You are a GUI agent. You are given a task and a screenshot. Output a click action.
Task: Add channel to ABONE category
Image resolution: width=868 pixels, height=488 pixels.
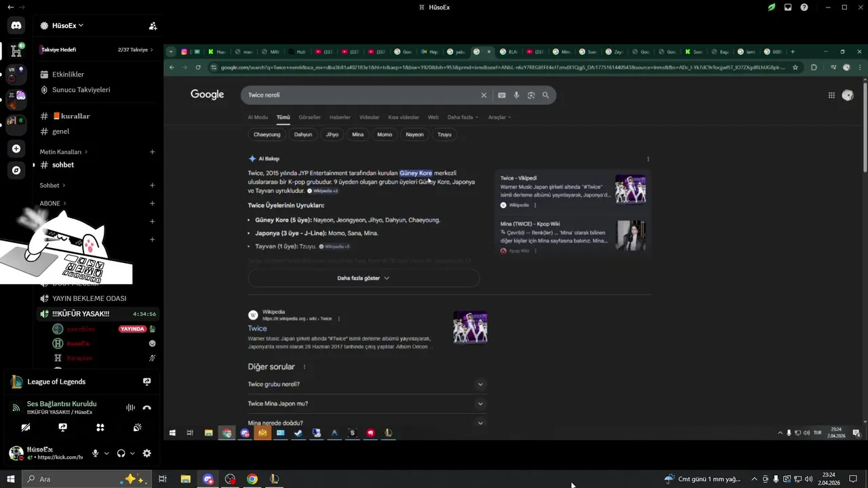click(x=152, y=203)
